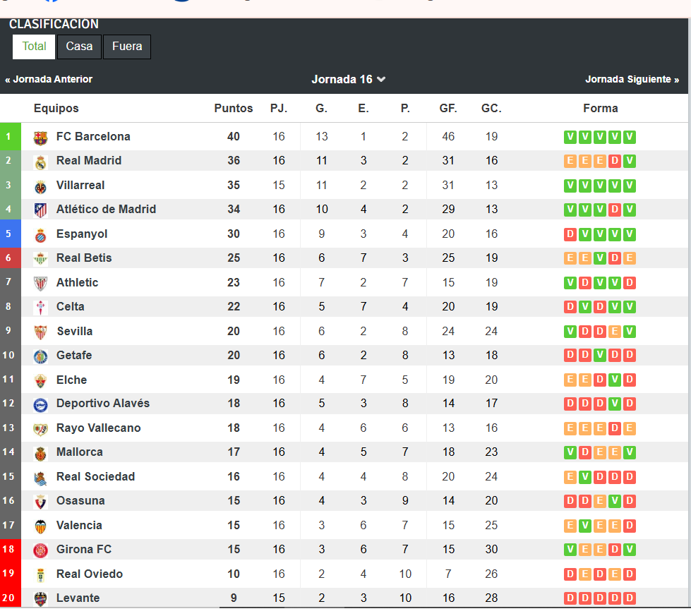This screenshot has width=691, height=616.
Task: Click the Deportivo Alavés crest icon
Action: pyautogui.click(x=40, y=405)
